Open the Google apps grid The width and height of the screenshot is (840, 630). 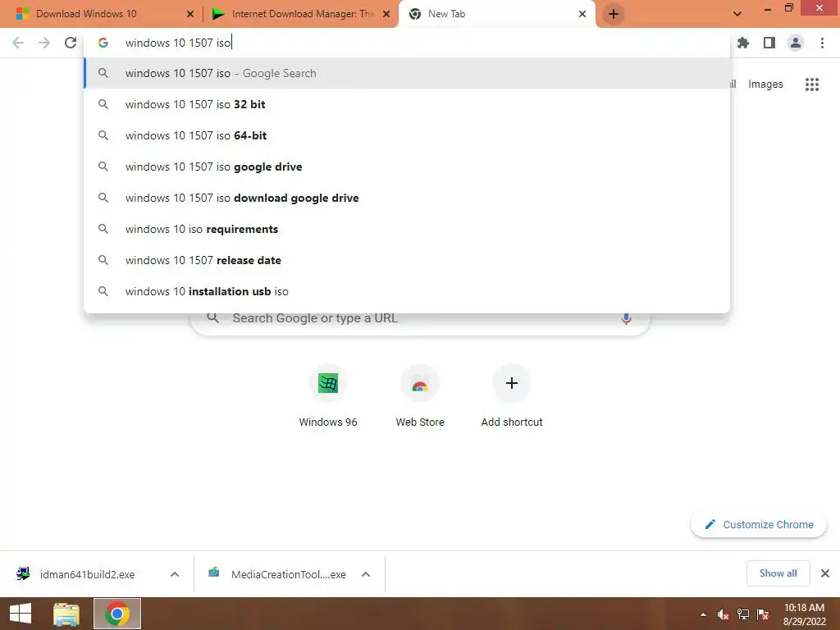coord(812,84)
